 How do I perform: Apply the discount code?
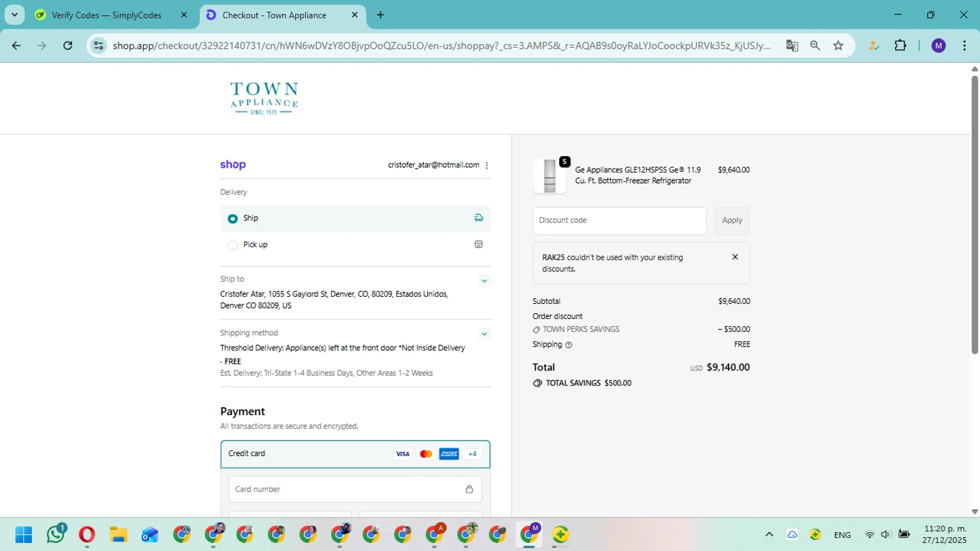point(732,221)
